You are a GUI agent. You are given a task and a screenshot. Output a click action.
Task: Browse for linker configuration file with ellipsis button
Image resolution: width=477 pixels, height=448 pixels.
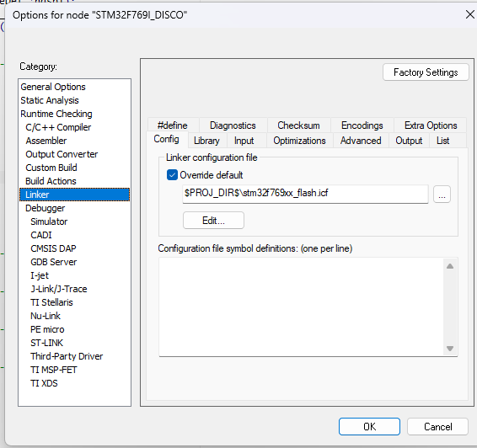tap(442, 195)
